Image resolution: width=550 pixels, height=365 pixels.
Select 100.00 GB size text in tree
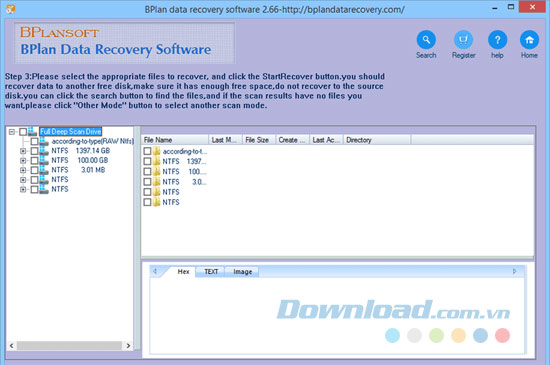pyautogui.click(x=93, y=160)
